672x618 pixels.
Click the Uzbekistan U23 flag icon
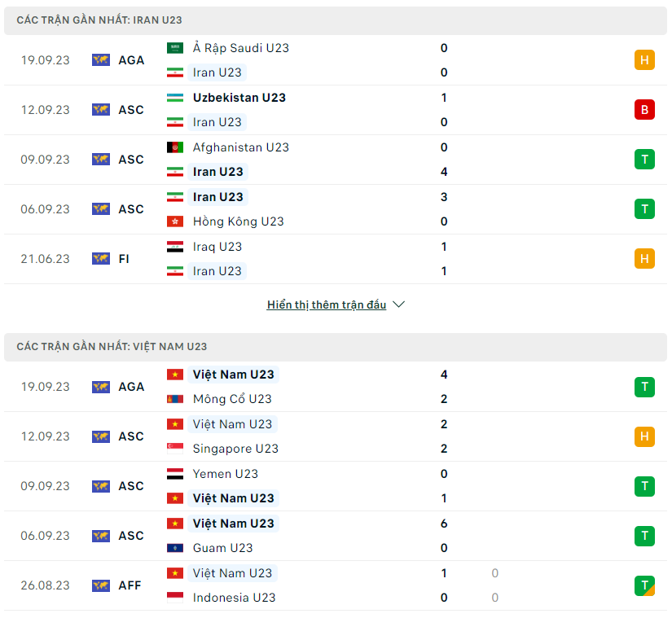point(174,98)
